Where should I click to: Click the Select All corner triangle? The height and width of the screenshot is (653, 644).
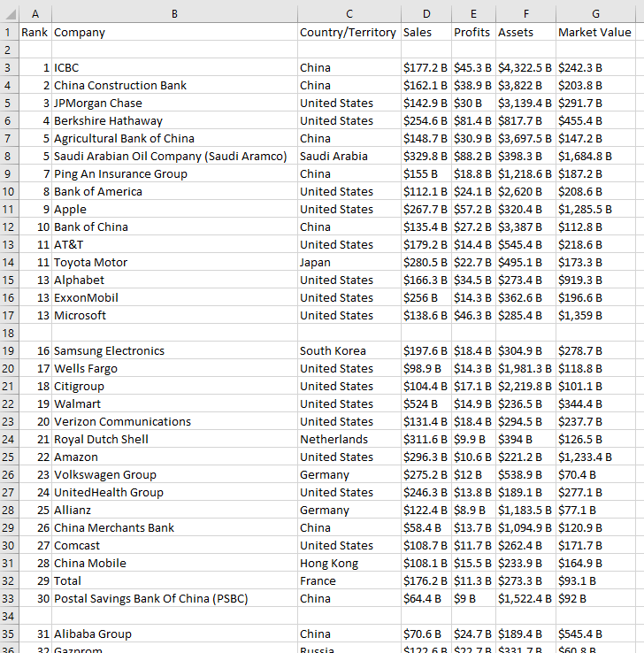[10, 14]
